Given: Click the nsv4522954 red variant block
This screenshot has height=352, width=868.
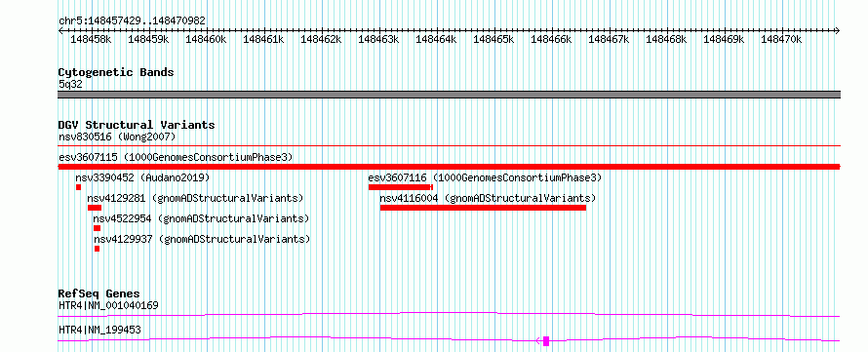Looking at the screenshot, I should click(97, 228).
